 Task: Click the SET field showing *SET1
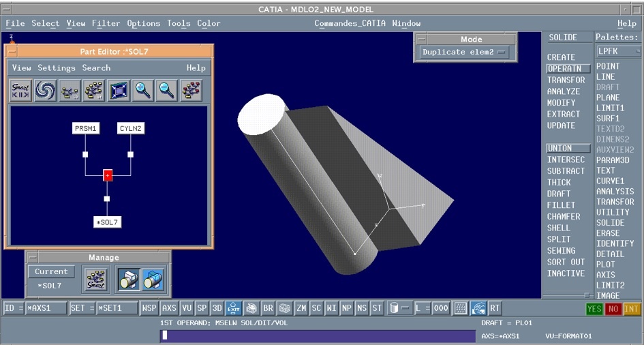(117, 308)
